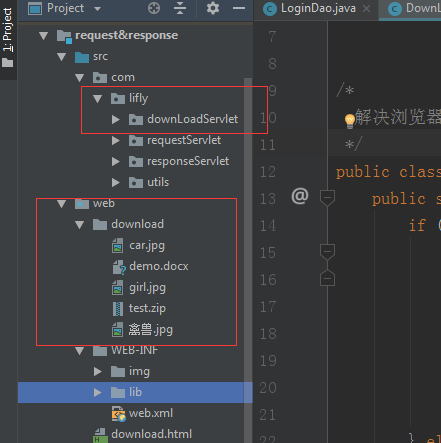Select car.jpg file name

tap(147, 246)
